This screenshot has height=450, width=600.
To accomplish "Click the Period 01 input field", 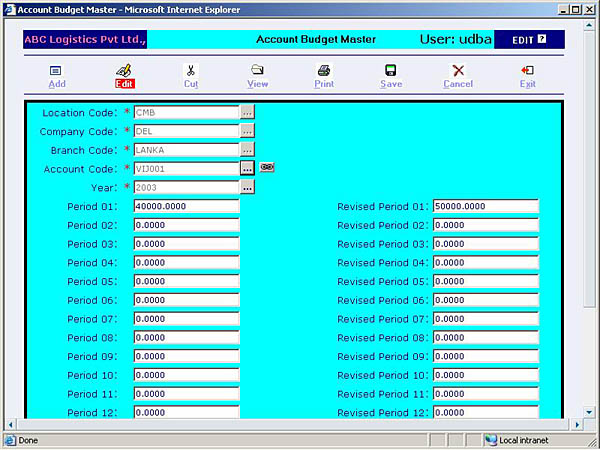I will pyautogui.click(x=186, y=206).
